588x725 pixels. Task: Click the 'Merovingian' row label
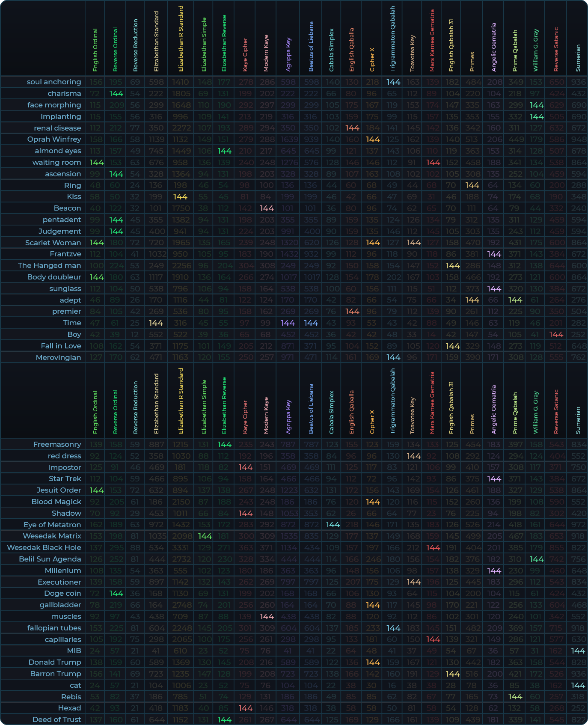pyautogui.click(x=58, y=357)
